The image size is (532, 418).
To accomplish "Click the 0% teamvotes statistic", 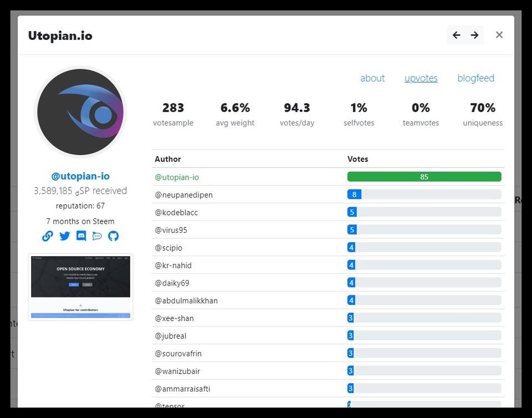I will coord(421,114).
